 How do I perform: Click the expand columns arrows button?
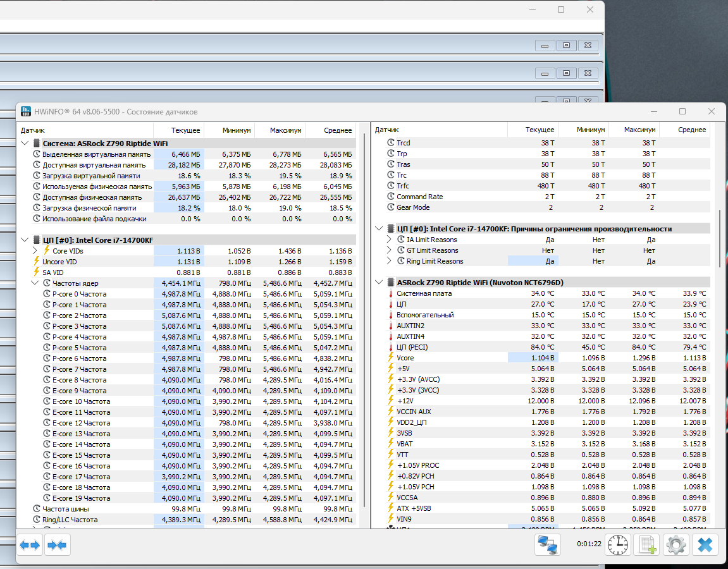30,544
